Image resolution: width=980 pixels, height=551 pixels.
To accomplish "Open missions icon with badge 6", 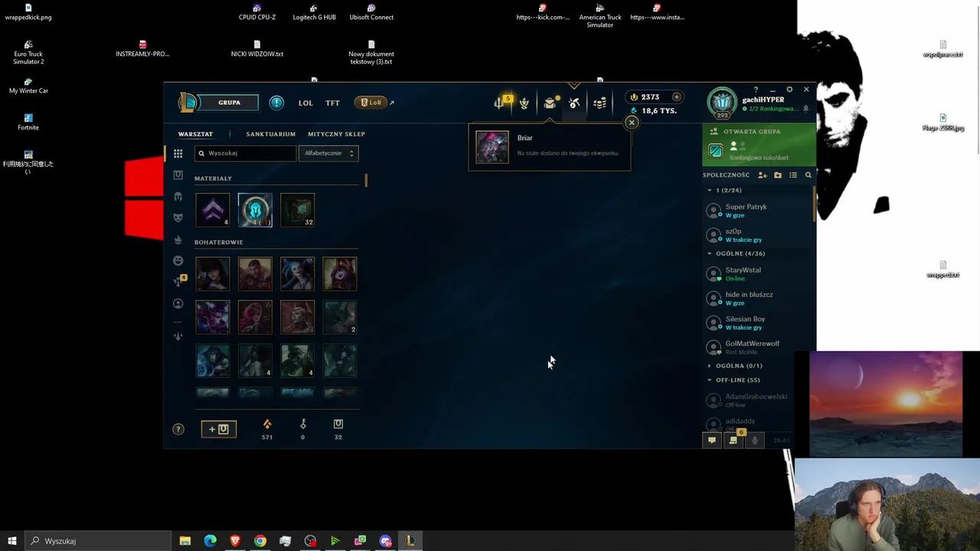I will (x=734, y=439).
